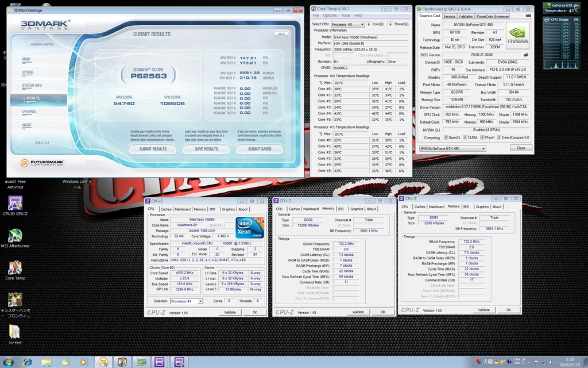This screenshot has width=588, height=368.
Task: Toggle the PhysX checkbox in GPU-Z
Action: (482, 138)
